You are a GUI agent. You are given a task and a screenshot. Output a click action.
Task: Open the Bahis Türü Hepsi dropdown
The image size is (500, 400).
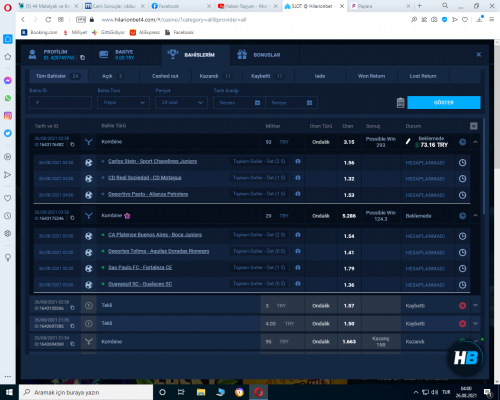click(123, 103)
